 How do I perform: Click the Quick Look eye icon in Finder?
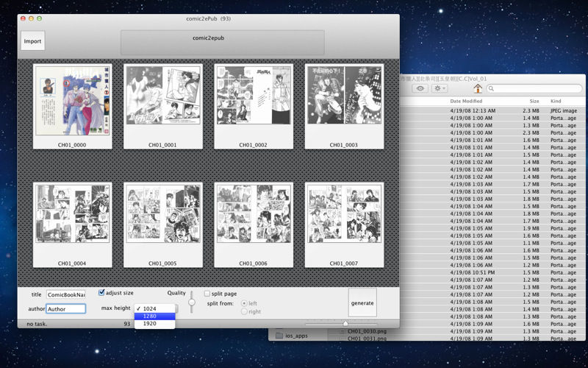[420, 88]
